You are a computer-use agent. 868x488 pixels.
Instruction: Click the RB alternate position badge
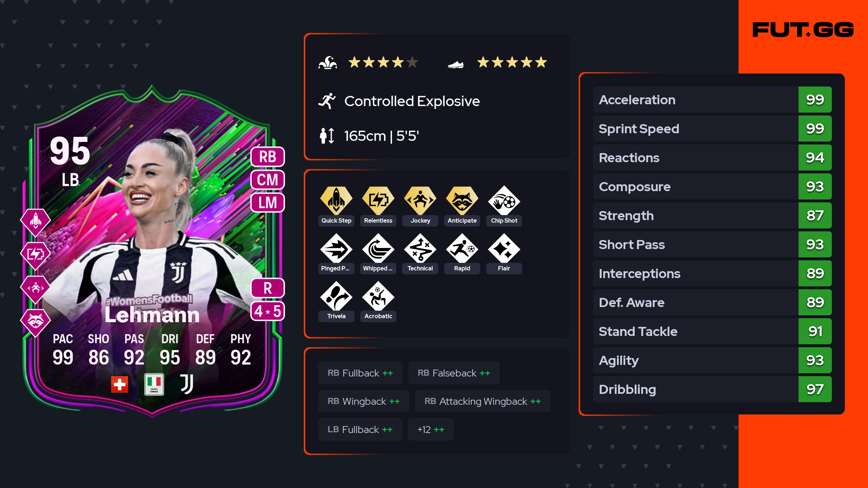pos(268,157)
